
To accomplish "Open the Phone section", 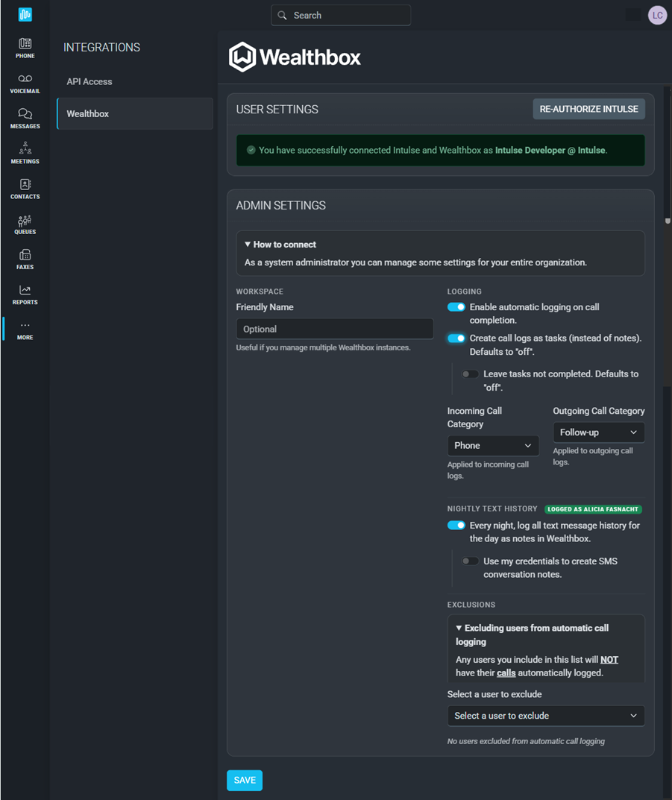I will tap(25, 48).
